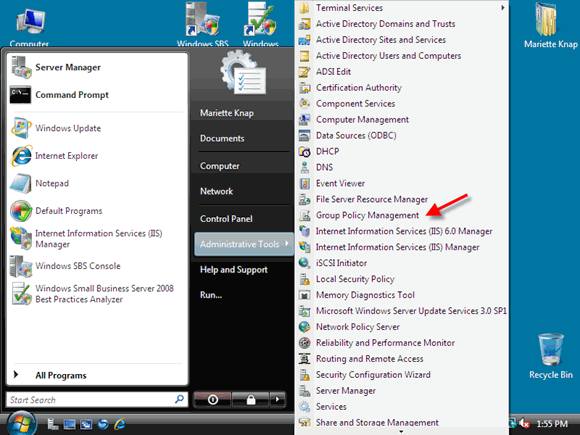Click the DNS icon
Image resolution: width=580 pixels, height=435 pixels.
click(304, 168)
